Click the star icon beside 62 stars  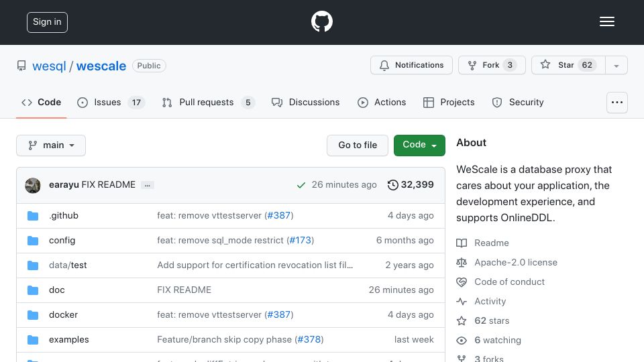462,321
